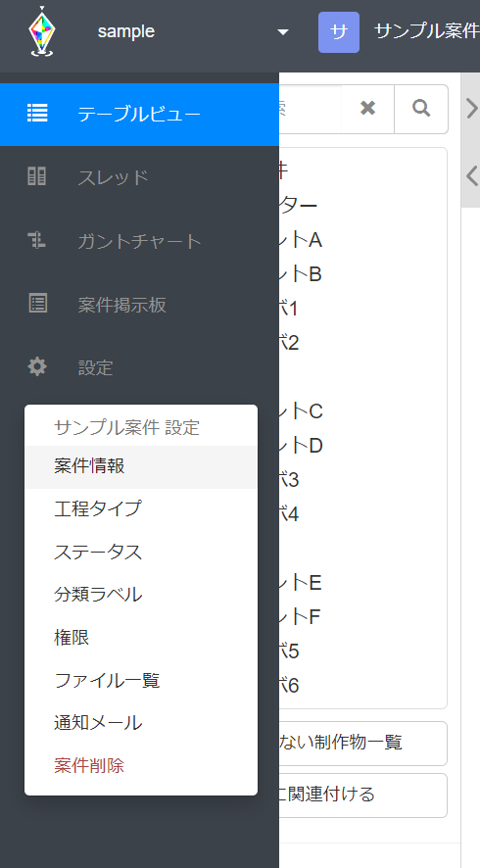Screen dimensions: 480x868
Task: Click the search input field
Action: 310,109
